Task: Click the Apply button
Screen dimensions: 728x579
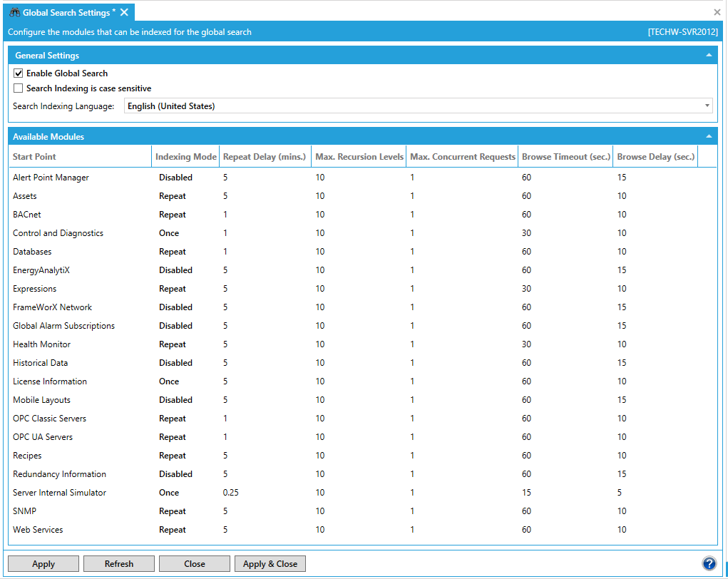Action: pyautogui.click(x=43, y=563)
